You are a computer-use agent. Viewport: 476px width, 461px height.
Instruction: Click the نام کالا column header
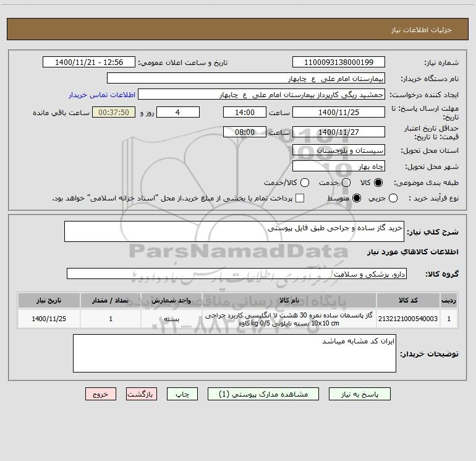coord(289,300)
